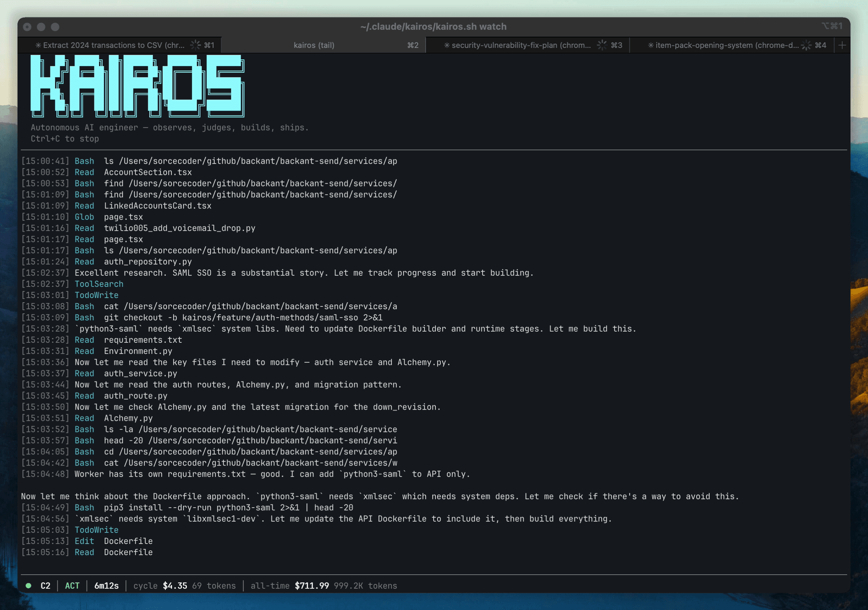This screenshot has height=610, width=868.
Task: Switch to Extract 2024 transactions tab
Action: click(x=120, y=45)
